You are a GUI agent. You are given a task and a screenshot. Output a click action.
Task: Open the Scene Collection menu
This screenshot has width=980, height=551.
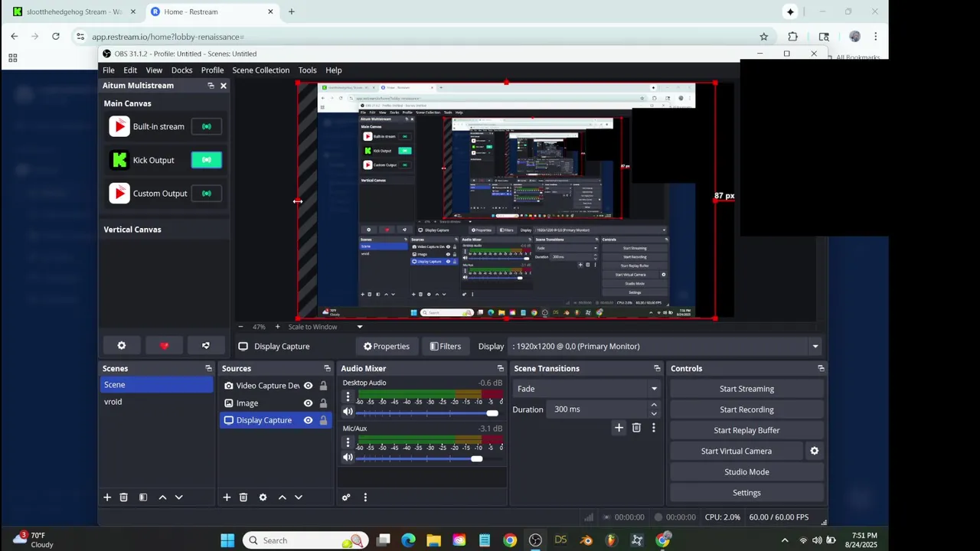click(261, 70)
